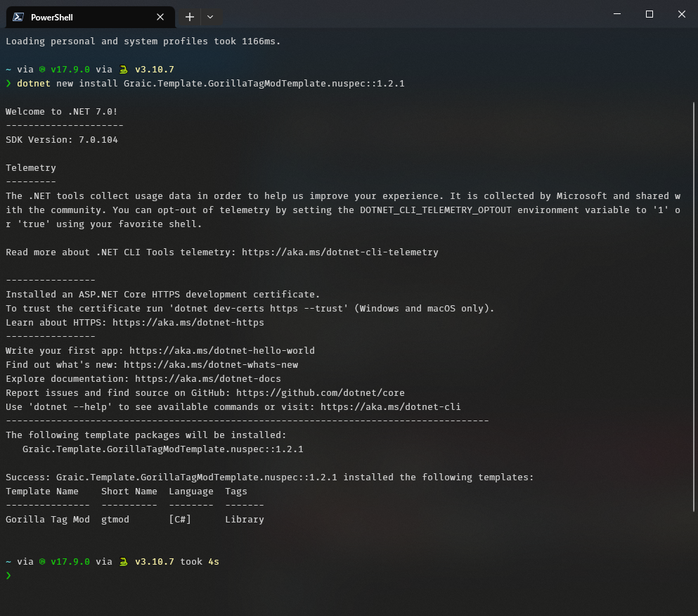Screen dimensions: 698x616
Task: Open the aka.ms/dotnet-https link
Action: [188, 323]
